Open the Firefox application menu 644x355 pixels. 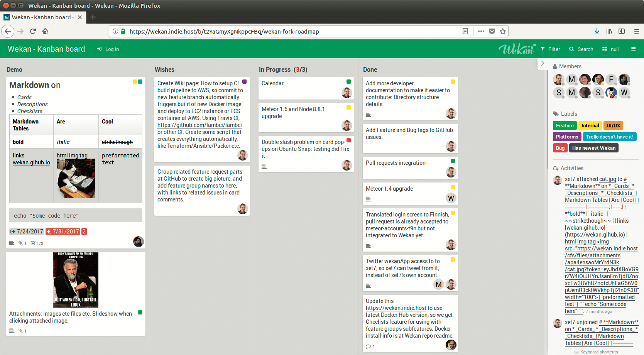click(637, 31)
